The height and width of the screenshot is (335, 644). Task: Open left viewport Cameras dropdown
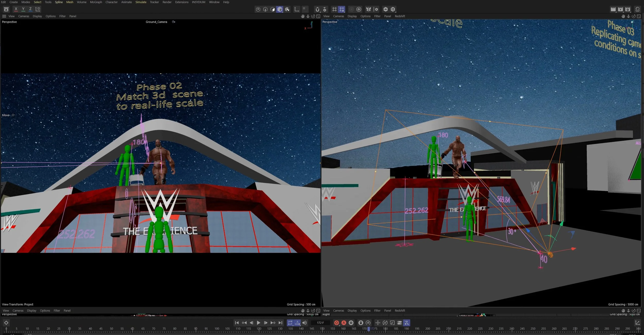pyautogui.click(x=24, y=16)
